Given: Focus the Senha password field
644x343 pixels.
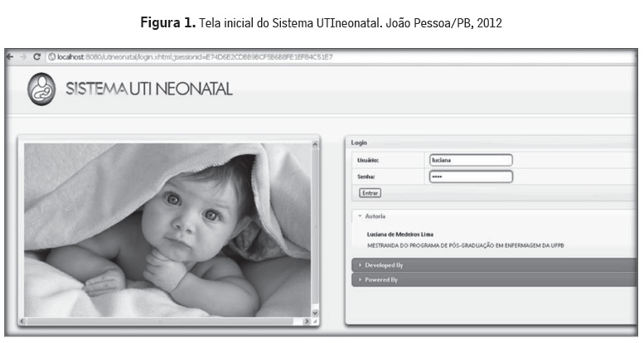Looking at the screenshot, I should pos(471,176).
